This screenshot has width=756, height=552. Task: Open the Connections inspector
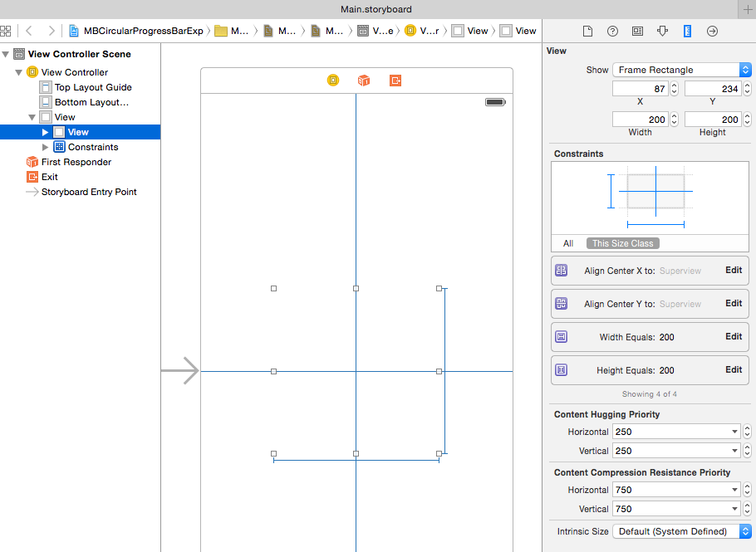click(712, 31)
